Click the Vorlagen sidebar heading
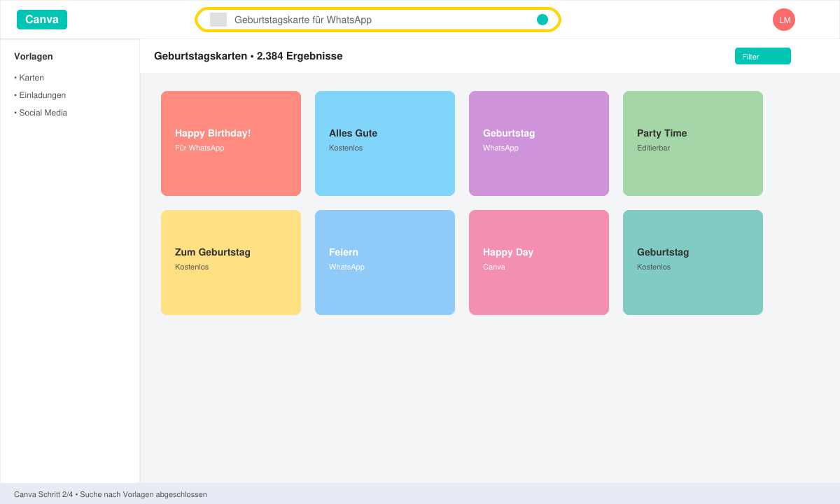 point(34,57)
